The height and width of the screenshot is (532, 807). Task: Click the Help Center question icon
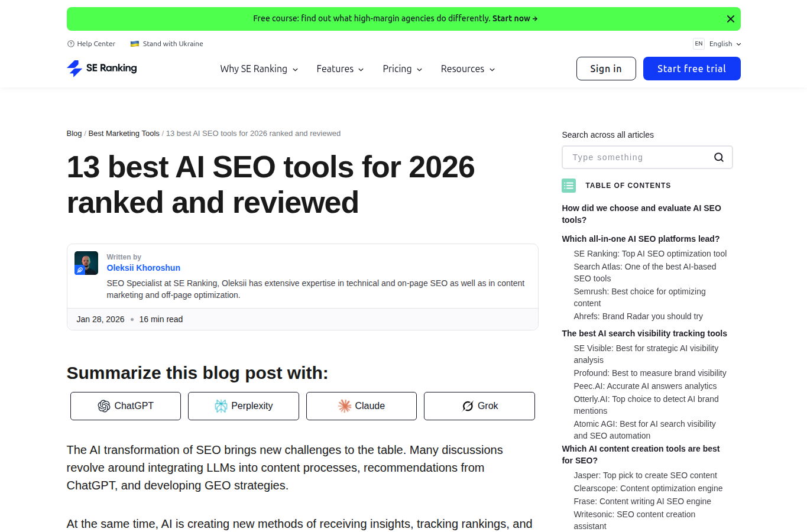point(71,44)
